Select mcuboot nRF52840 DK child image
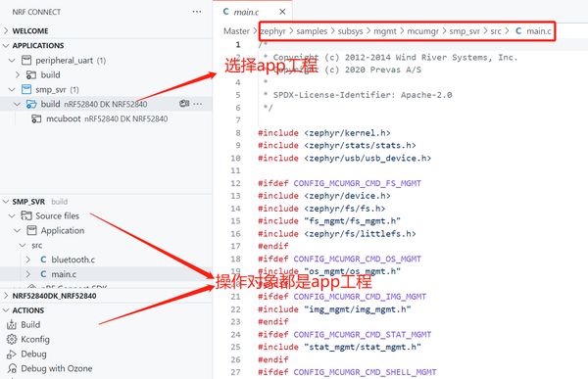 (107, 118)
